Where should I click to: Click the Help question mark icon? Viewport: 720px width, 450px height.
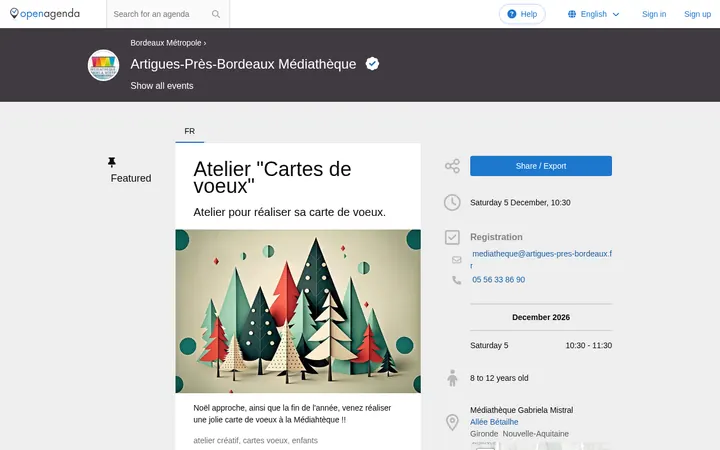pos(511,14)
